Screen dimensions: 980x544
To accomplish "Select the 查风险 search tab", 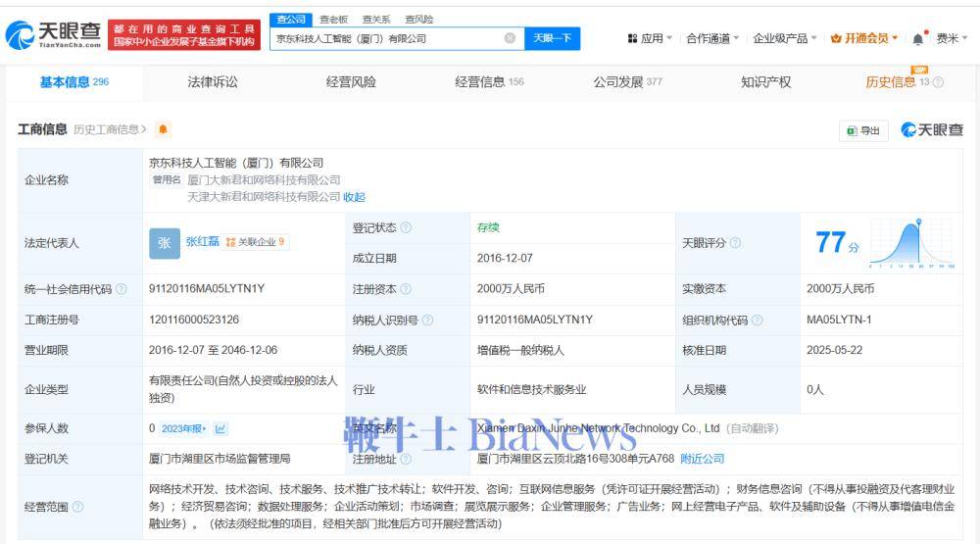I will click(418, 20).
